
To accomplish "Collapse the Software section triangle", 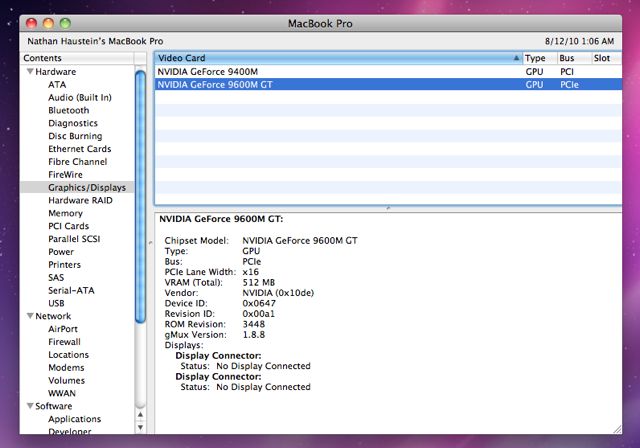I will 31,406.
